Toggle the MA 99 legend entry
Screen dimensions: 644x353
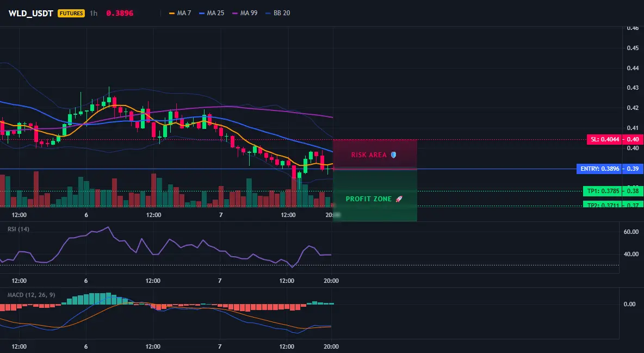[245, 13]
